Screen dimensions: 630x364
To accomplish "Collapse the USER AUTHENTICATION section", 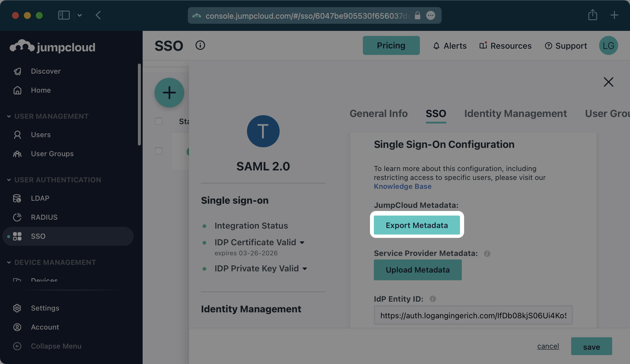I will pyautogui.click(x=8, y=180).
